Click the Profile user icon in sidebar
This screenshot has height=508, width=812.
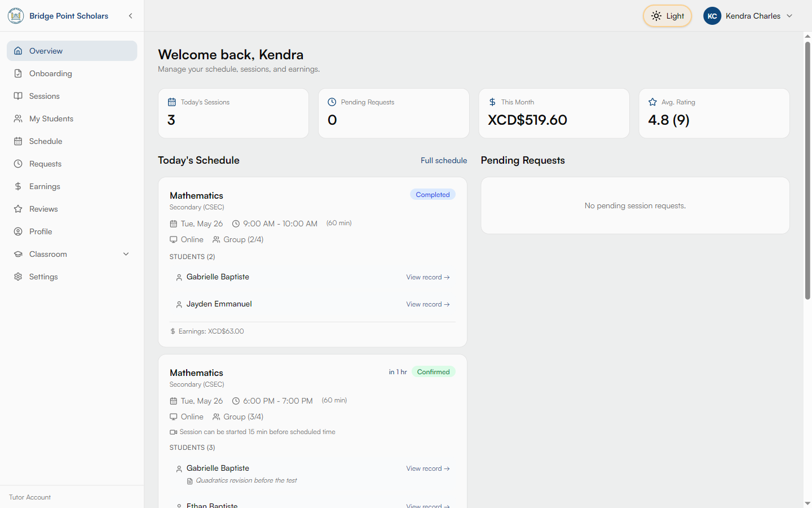(18, 231)
